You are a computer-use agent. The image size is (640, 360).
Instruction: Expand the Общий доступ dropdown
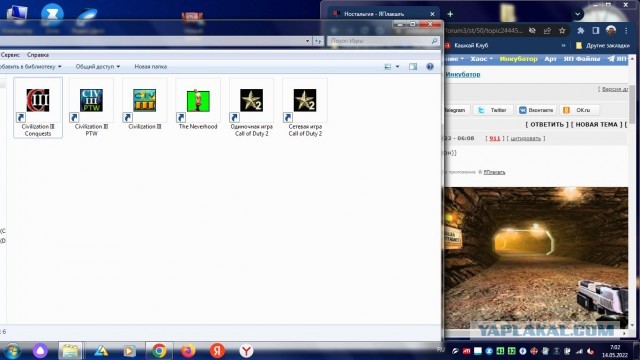[x=98, y=67]
